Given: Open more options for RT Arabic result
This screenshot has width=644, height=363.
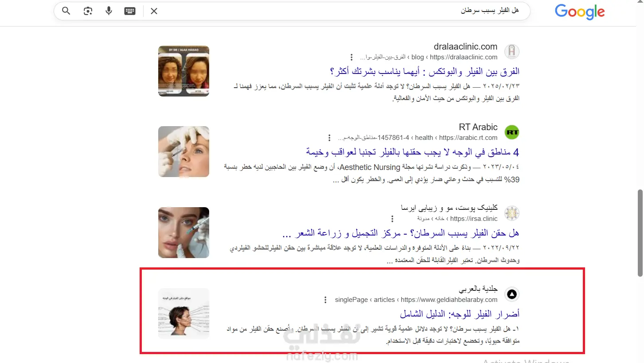Looking at the screenshot, I should 329,138.
